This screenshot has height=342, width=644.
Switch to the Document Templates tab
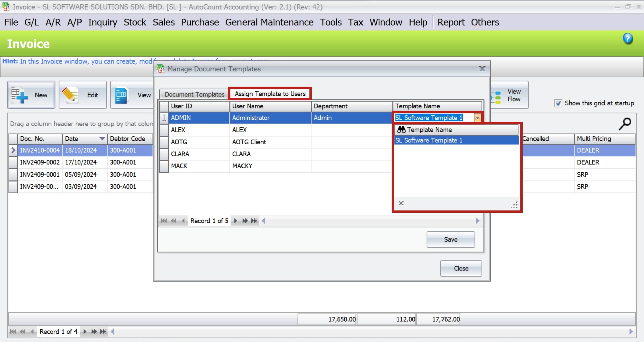coord(194,94)
